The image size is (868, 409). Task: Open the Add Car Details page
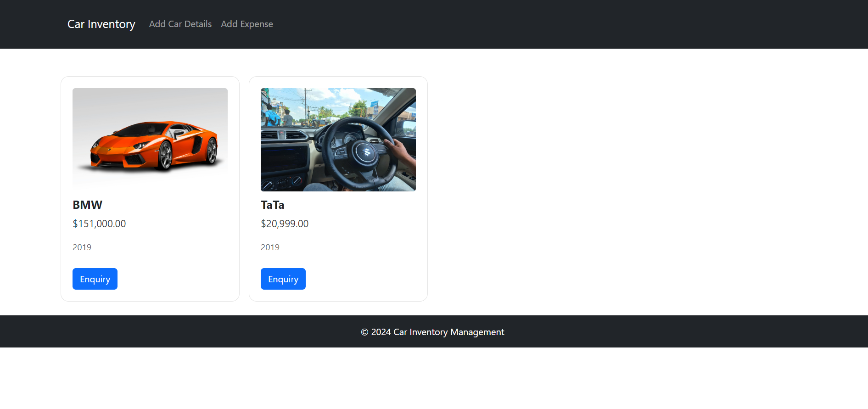[x=180, y=24]
